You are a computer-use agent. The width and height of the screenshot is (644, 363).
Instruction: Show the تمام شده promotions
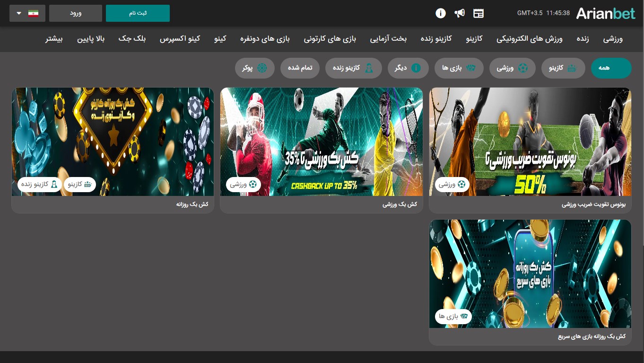(x=300, y=68)
